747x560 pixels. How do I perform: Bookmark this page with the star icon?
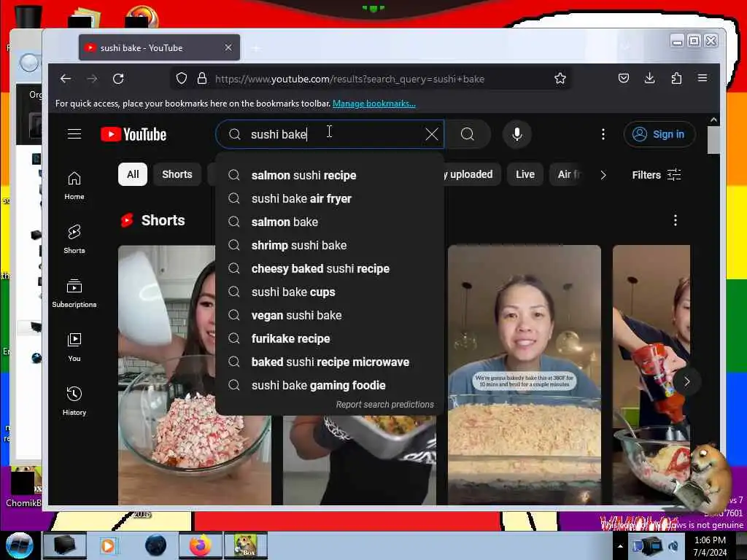pos(560,78)
